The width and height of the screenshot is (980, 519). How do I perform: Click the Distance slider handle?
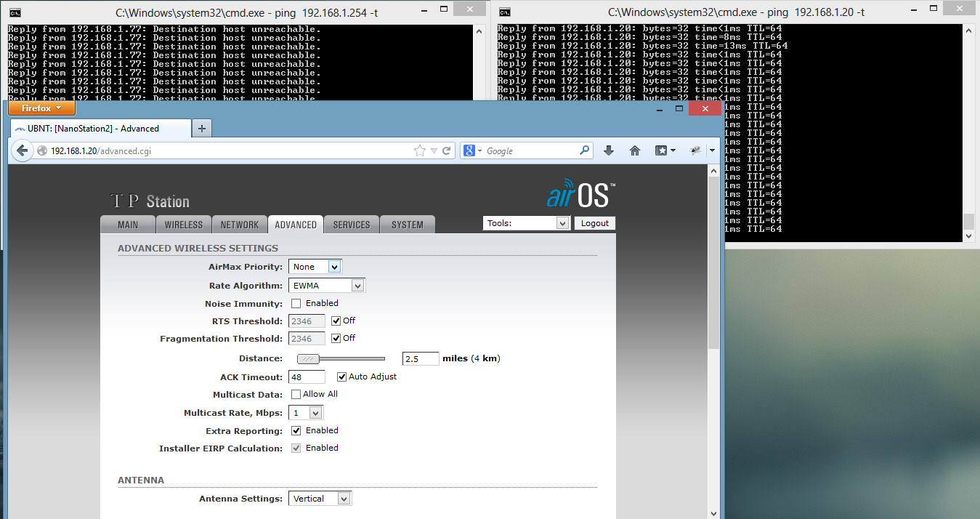click(x=309, y=358)
